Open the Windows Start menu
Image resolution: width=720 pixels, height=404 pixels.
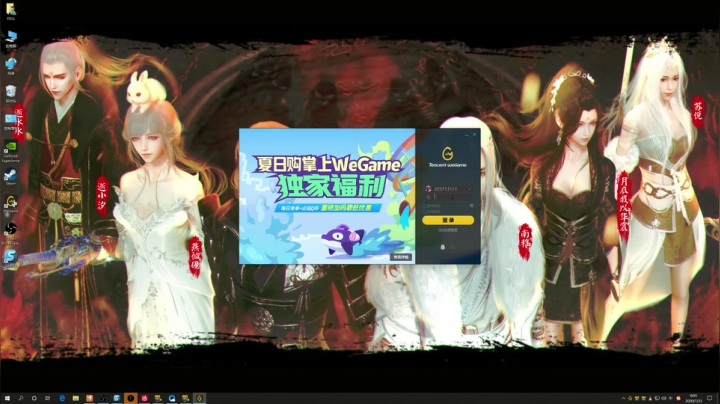click(x=7, y=398)
